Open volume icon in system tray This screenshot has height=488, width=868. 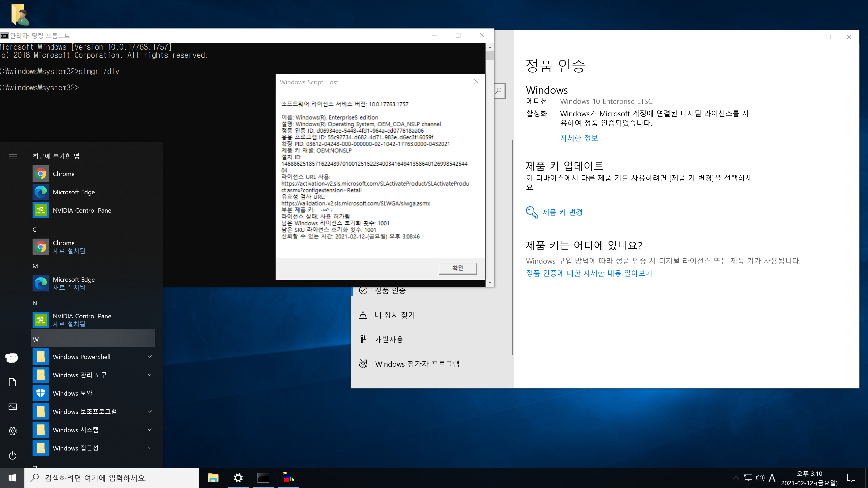pyautogui.click(x=760, y=478)
